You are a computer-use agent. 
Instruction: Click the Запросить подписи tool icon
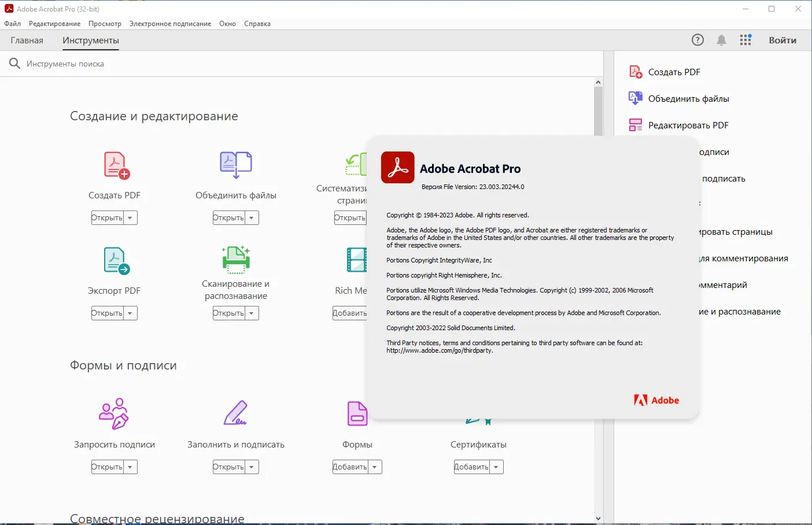(114, 413)
